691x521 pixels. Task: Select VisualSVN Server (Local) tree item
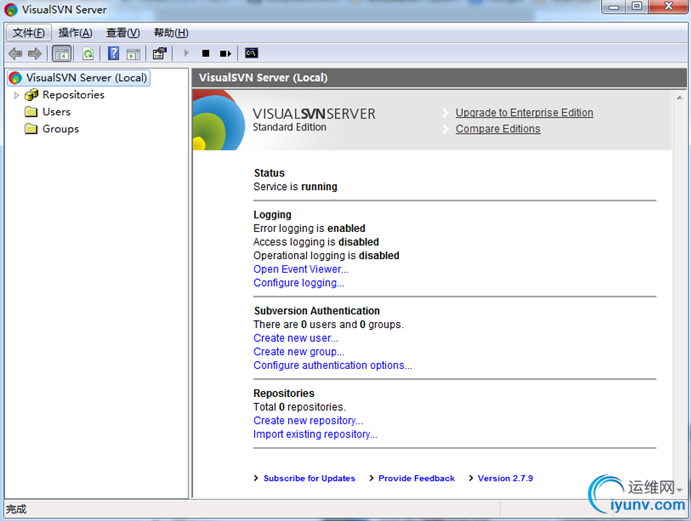pyautogui.click(x=79, y=78)
